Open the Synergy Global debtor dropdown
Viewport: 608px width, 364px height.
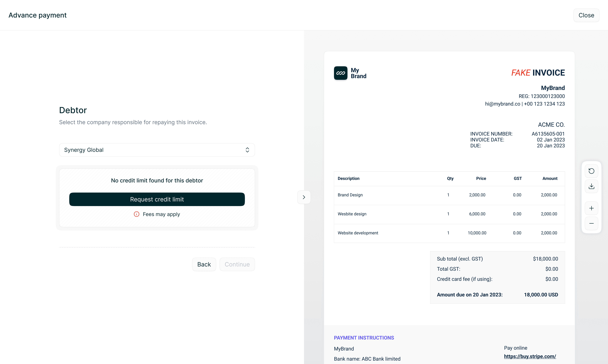152,150
